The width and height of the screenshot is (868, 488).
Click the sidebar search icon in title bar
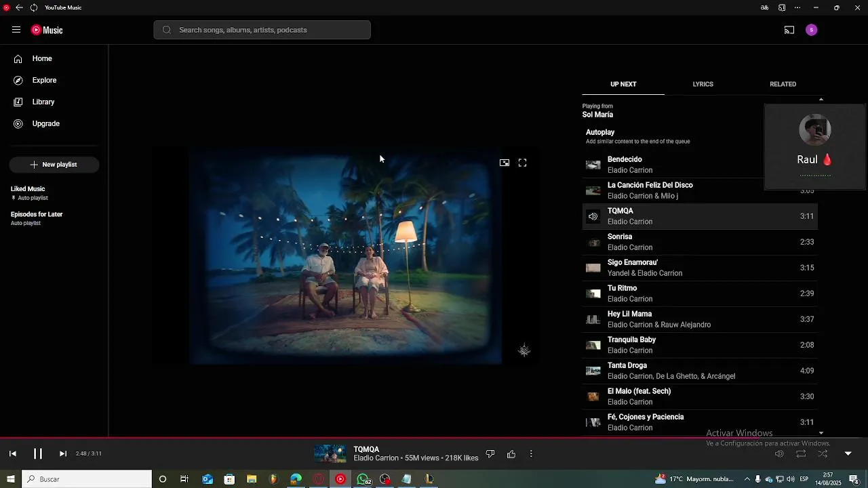782,7
